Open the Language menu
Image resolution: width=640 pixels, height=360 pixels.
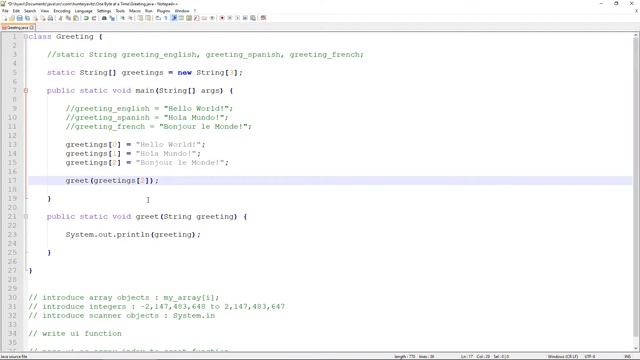84,11
